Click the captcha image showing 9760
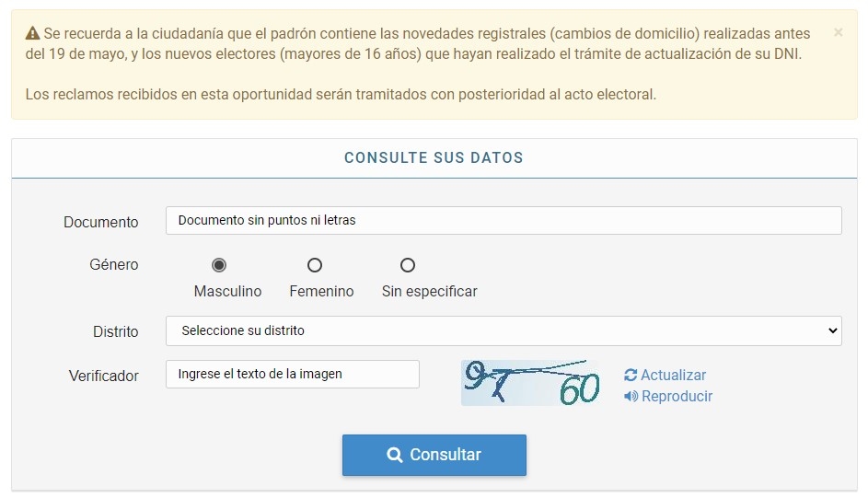Image resolution: width=868 pixels, height=498 pixels. pyautogui.click(x=530, y=383)
